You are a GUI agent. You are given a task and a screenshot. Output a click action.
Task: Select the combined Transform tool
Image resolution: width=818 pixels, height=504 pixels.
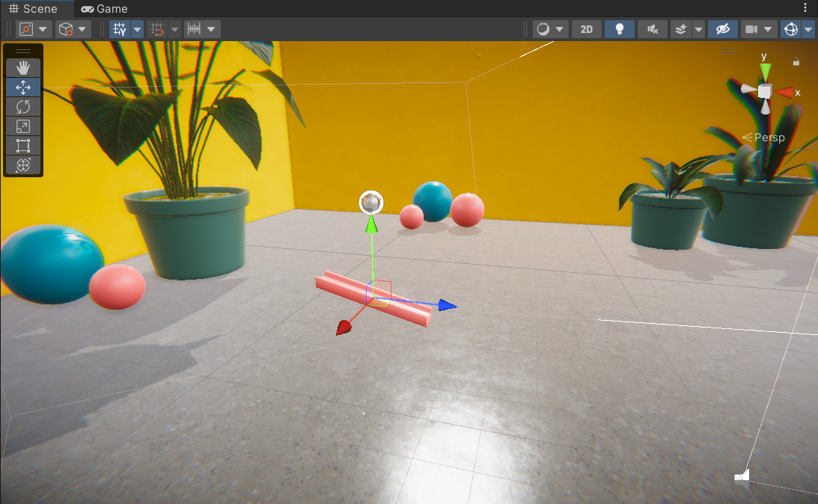point(23,165)
